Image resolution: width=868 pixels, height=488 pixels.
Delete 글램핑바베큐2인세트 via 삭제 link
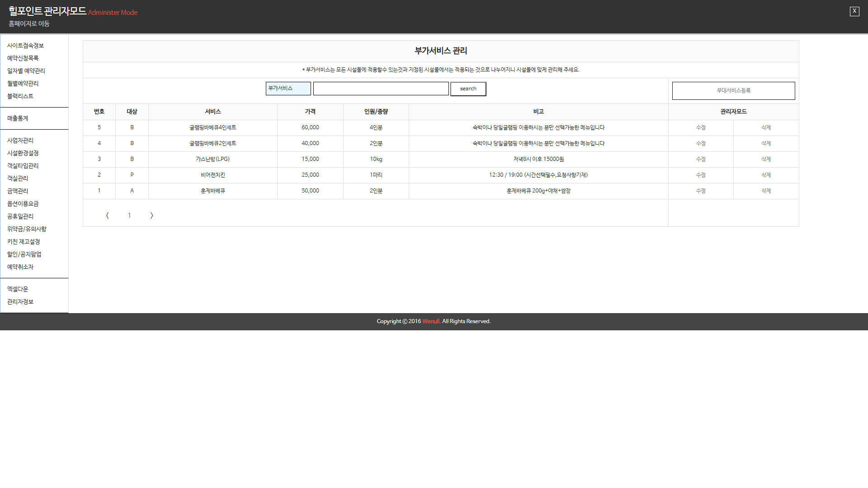[x=766, y=144]
